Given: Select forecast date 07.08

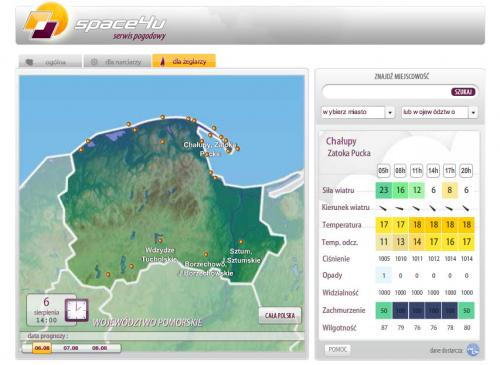Looking at the screenshot, I should 71,348.
